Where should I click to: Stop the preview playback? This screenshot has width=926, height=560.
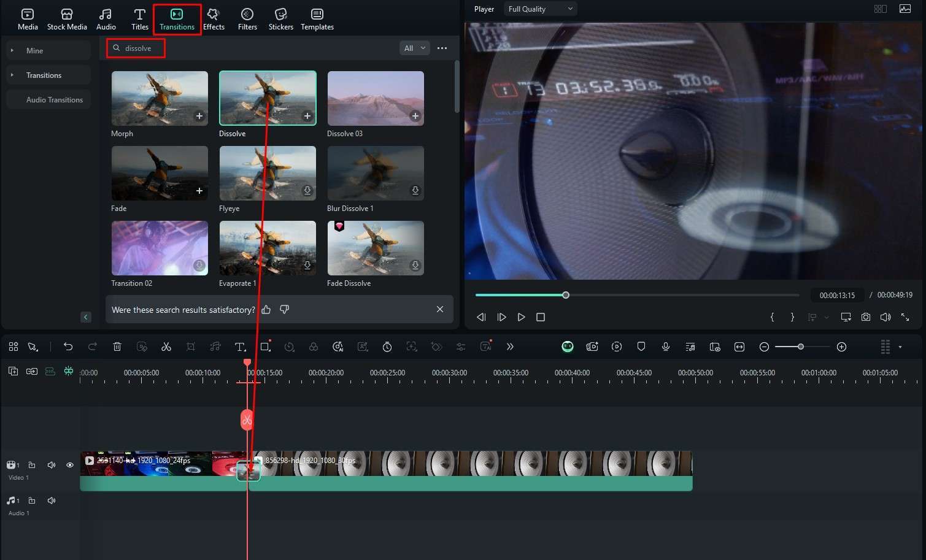click(541, 317)
